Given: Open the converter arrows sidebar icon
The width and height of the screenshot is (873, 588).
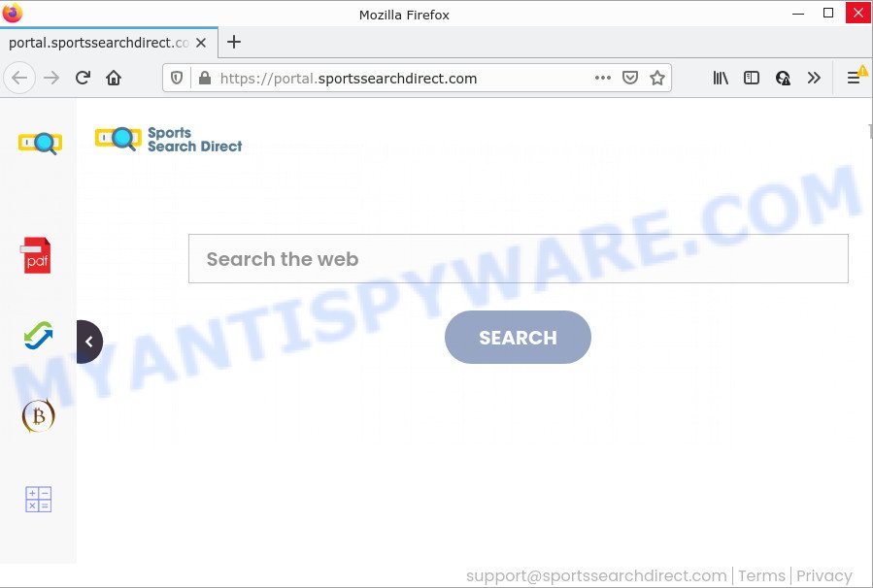Looking at the screenshot, I should click(39, 336).
